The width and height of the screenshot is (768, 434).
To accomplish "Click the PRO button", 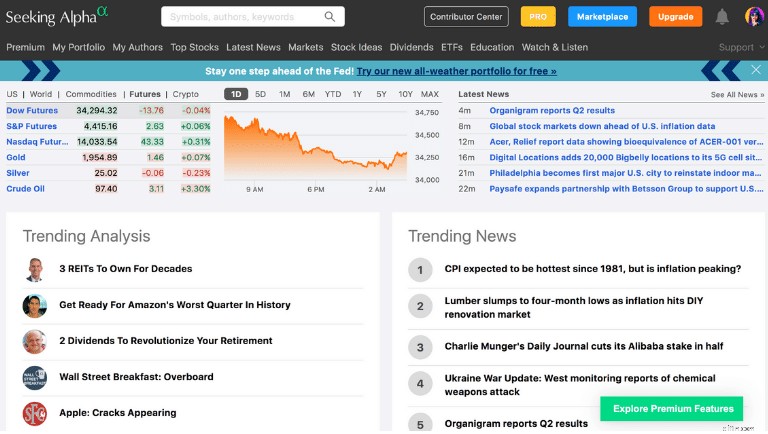I will [538, 17].
